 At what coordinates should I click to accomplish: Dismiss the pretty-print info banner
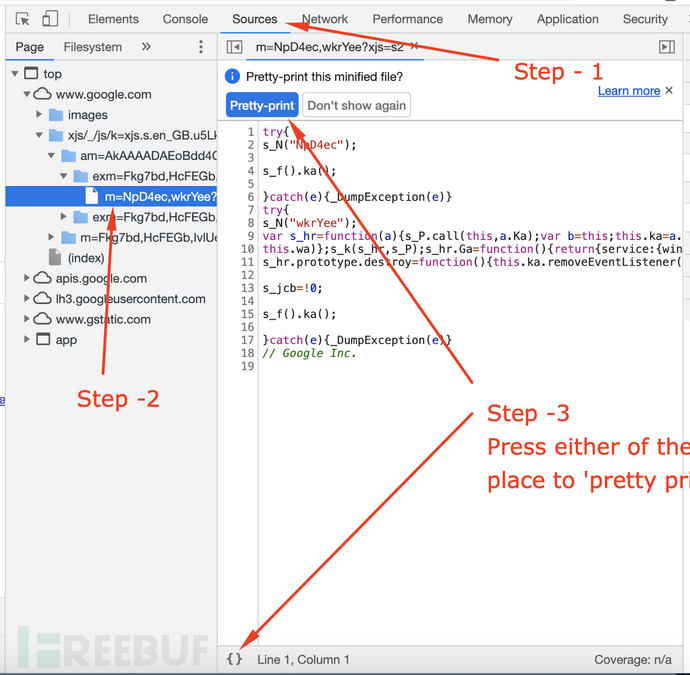point(669,90)
